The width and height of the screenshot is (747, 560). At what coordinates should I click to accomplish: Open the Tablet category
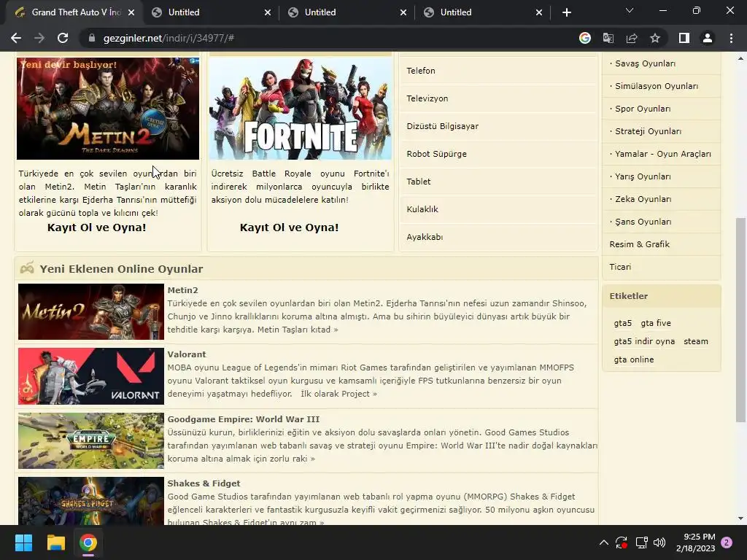(x=498, y=182)
